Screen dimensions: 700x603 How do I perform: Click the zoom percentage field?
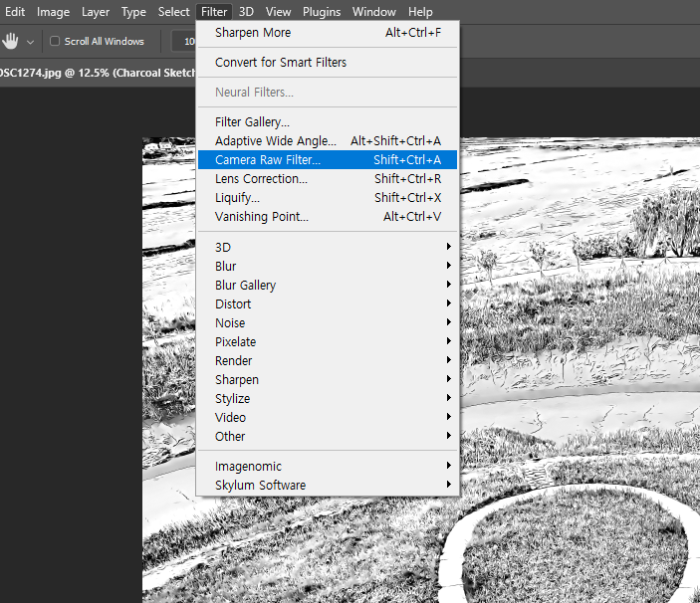click(184, 42)
